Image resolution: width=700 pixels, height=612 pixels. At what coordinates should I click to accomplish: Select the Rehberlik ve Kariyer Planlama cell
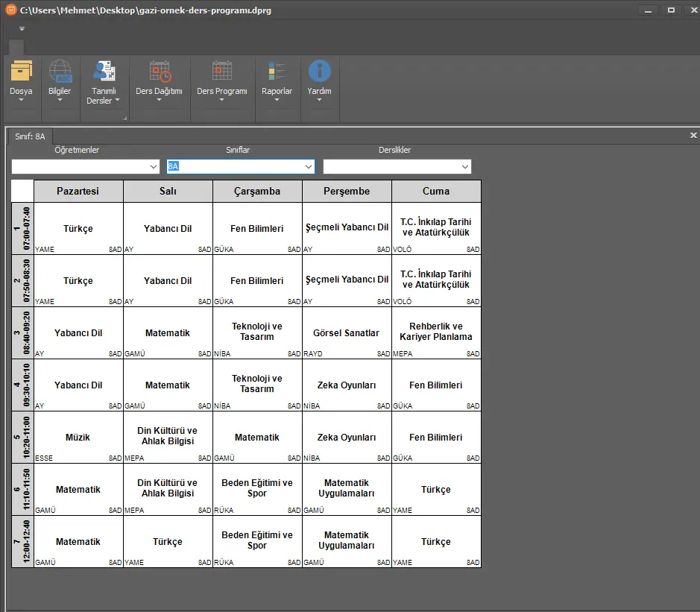click(x=436, y=332)
